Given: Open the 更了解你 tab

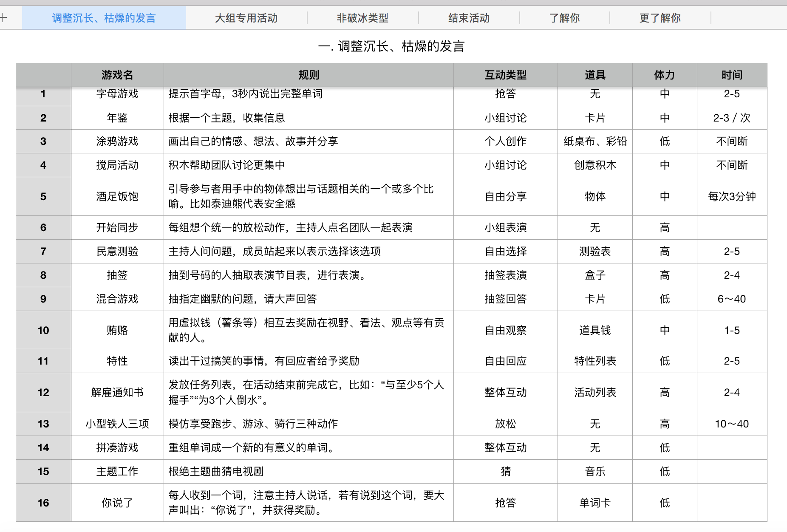Looking at the screenshot, I should click(x=660, y=18).
